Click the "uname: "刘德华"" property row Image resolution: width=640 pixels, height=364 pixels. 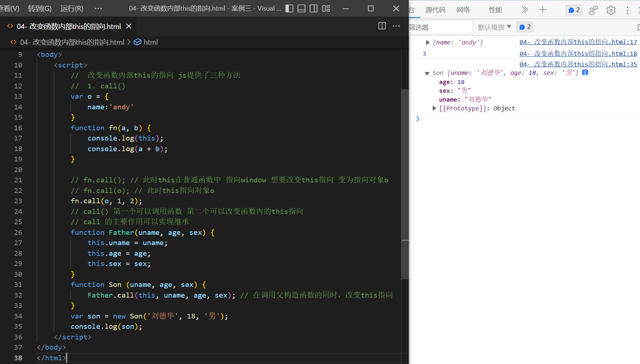465,99
